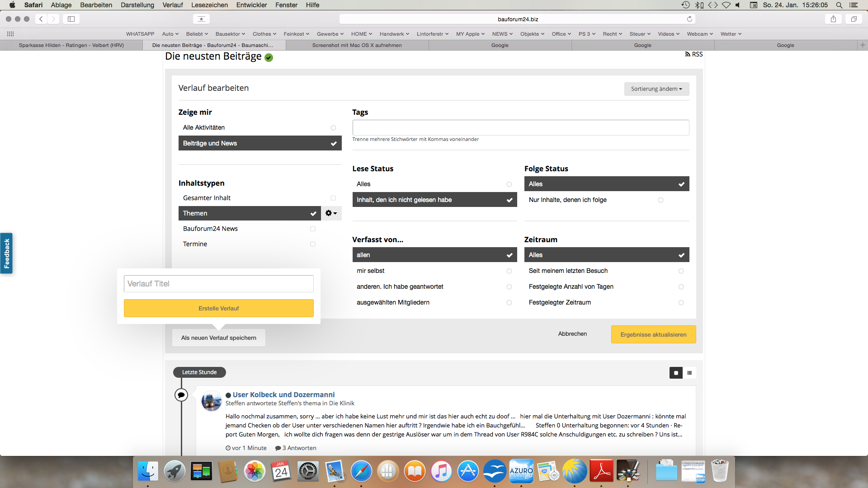
Task: Open the WHATSAPP bookmark
Action: [x=140, y=34]
